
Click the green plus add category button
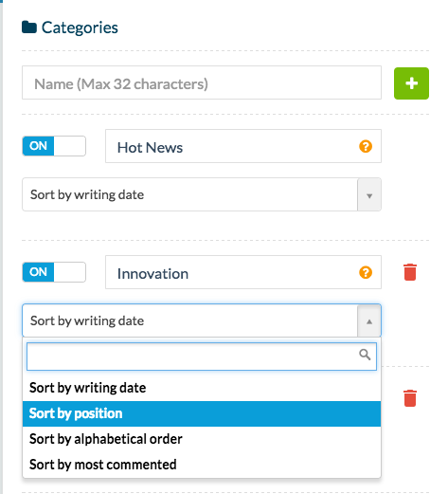coord(411,83)
